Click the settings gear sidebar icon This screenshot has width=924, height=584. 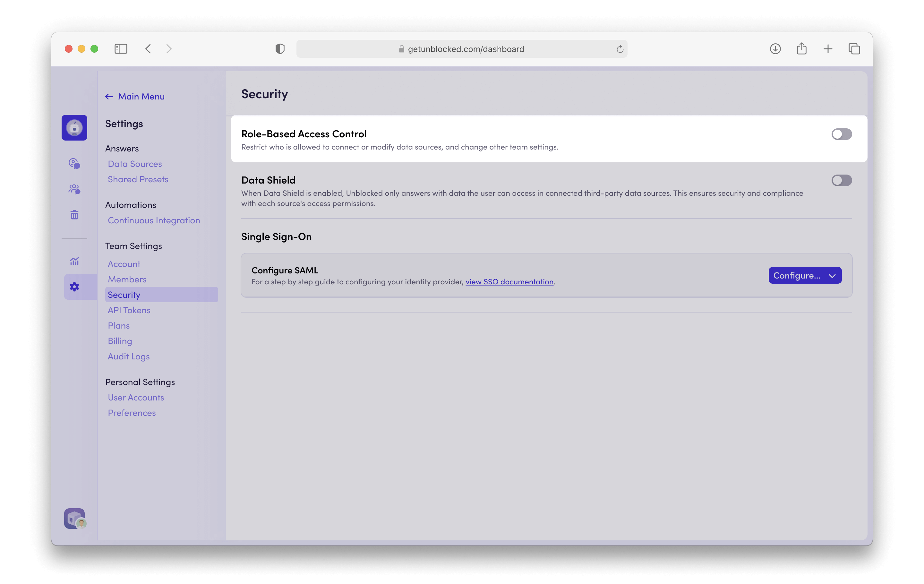(x=74, y=287)
